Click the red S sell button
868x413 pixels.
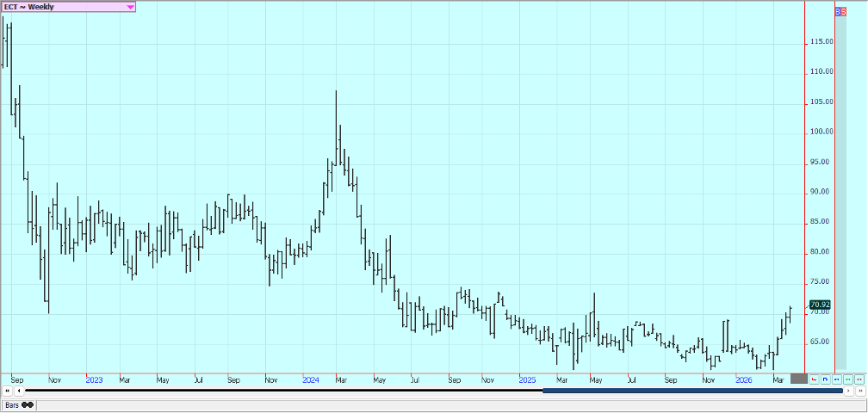point(844,12)
